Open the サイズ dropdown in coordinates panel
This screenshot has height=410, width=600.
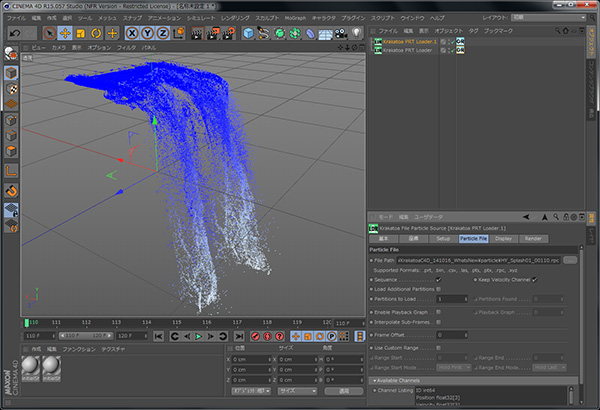click(298, 391)
